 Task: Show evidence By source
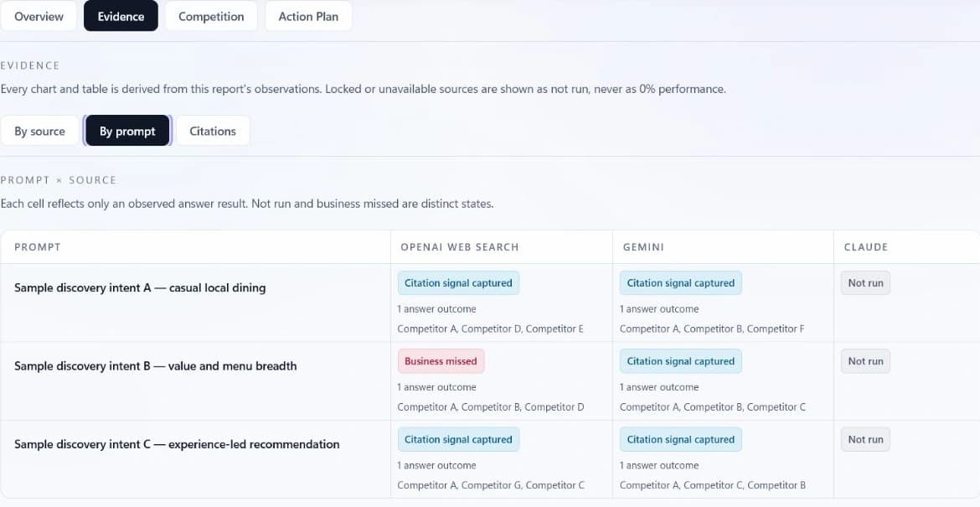click(39, 132)
